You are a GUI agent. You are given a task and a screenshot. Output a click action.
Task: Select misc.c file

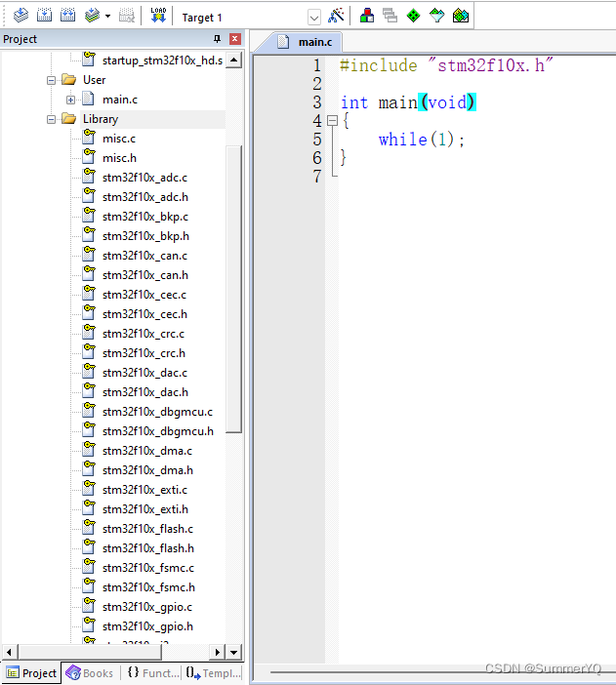pyautogui.click(x=119, y=139)
